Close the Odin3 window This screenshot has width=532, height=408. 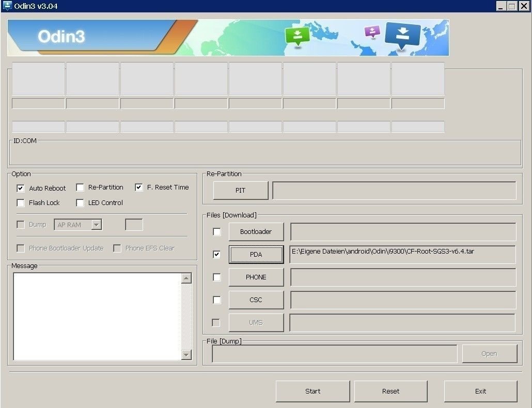pyautogui.click(x=524, y=6)
